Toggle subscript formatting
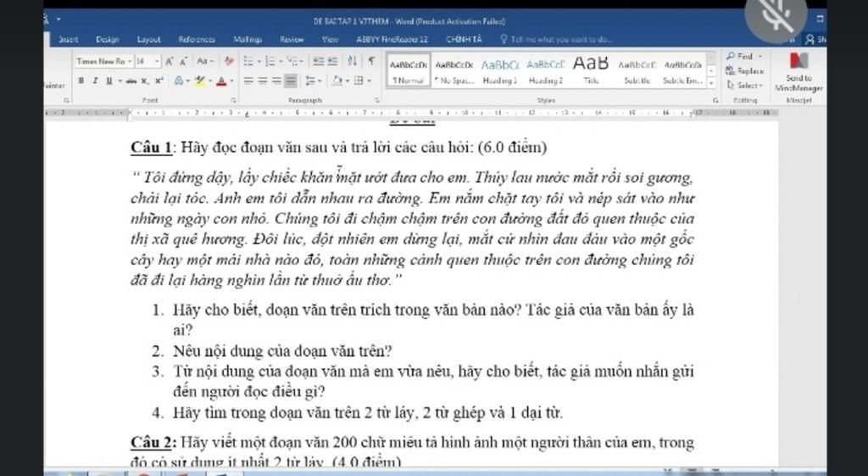 click(x=145, y=81)
